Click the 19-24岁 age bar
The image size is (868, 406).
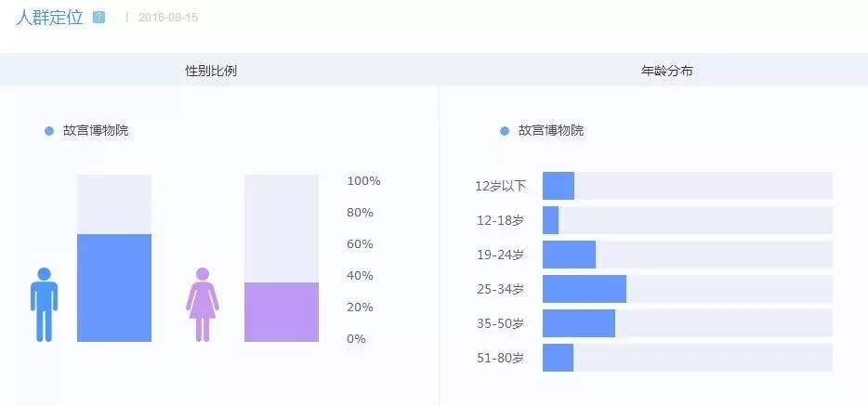569,255
